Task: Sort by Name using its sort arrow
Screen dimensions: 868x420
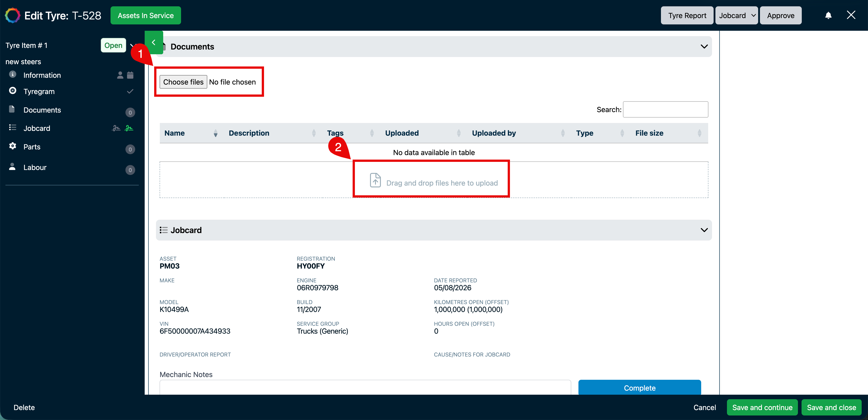Action: click(216, 134)
